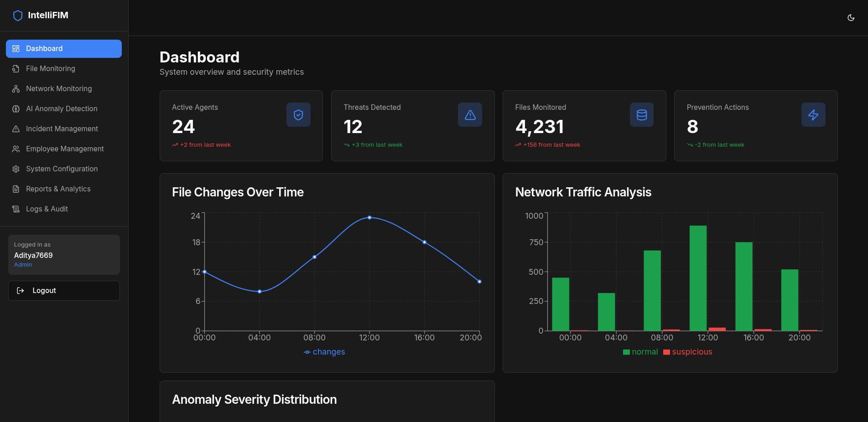Click the File Monitoring sidebar icon
The image size is (868, 422).
[16, 69]
